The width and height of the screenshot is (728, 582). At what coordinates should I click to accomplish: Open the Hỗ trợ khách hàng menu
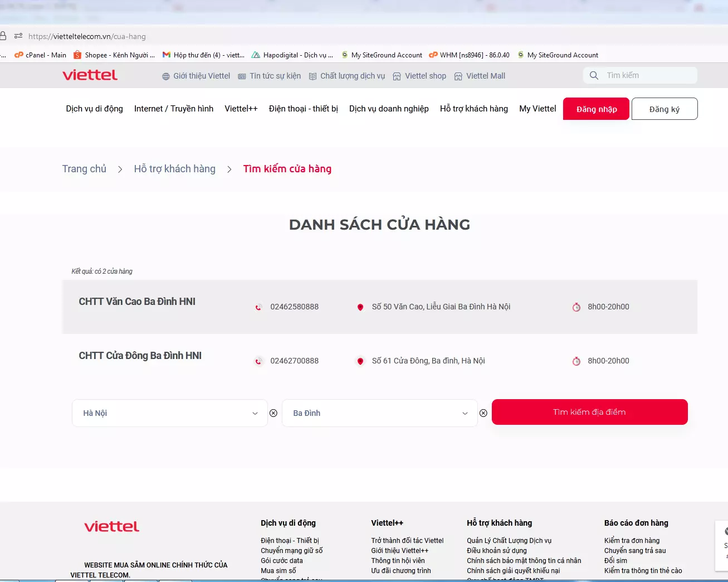pos(474,109)
